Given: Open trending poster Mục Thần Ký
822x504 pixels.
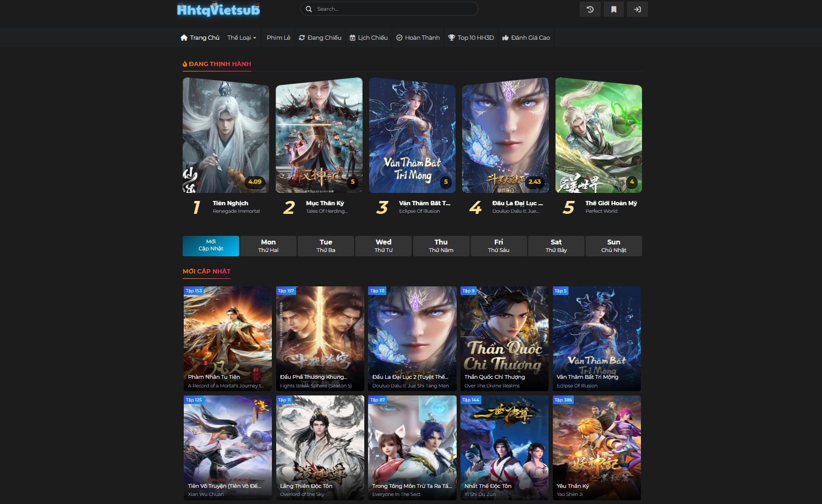Looking at the screenshot, I should (x=319, y=135).
